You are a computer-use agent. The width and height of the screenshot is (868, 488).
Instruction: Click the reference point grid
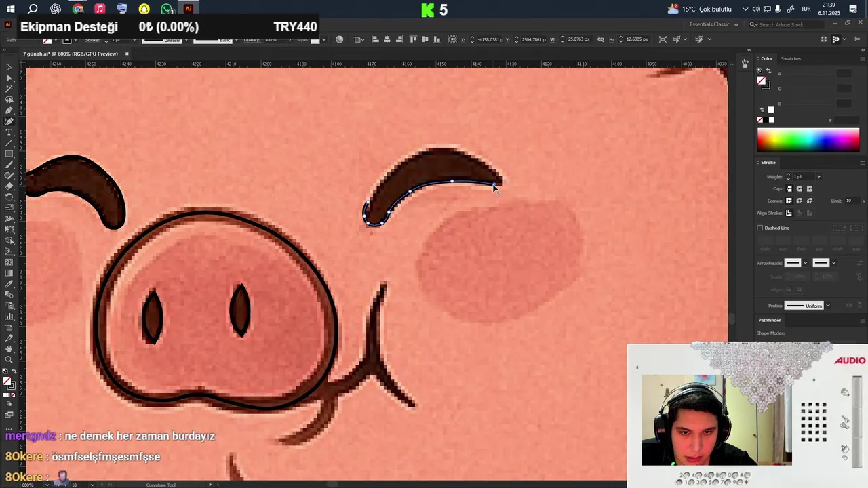(452, 39)
